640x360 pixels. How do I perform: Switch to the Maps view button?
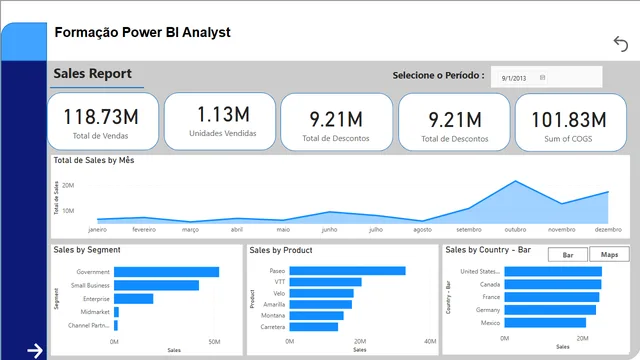coord(609,254)
